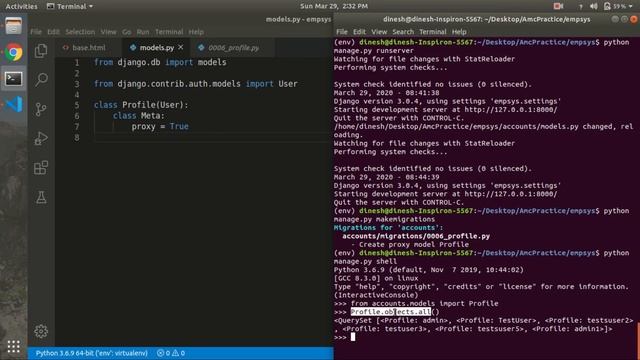Open the VS Code Run menu

click(143, 32)
